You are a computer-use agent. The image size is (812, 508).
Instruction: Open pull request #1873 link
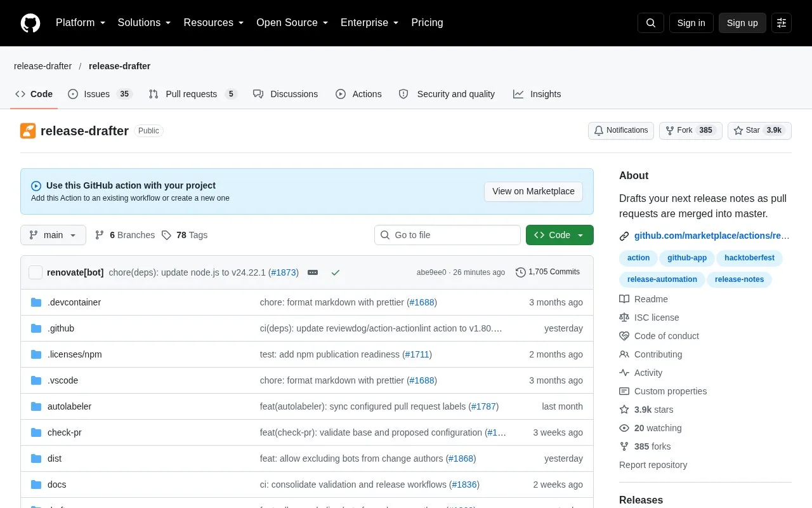(x=284, y=272)
